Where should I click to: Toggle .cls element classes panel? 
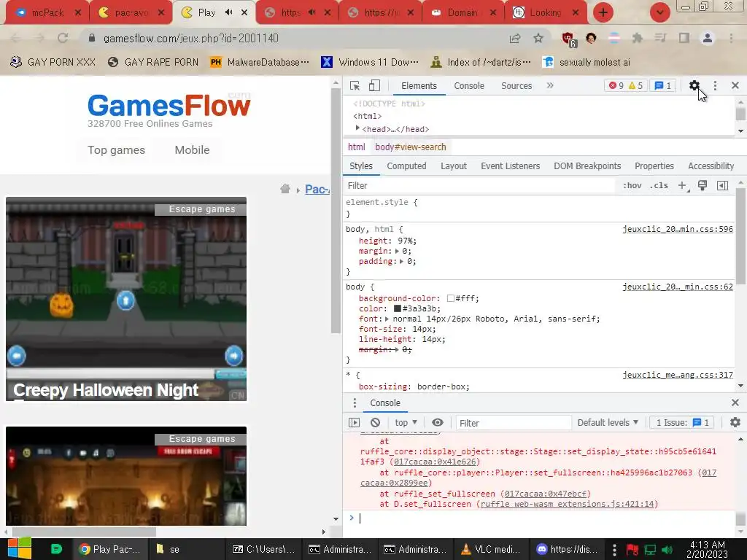659,186
